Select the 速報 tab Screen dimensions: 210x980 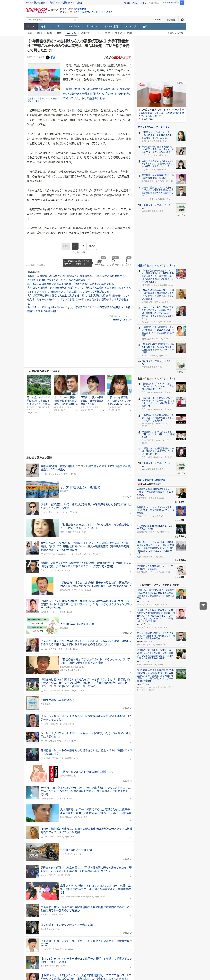coord(43,27)
